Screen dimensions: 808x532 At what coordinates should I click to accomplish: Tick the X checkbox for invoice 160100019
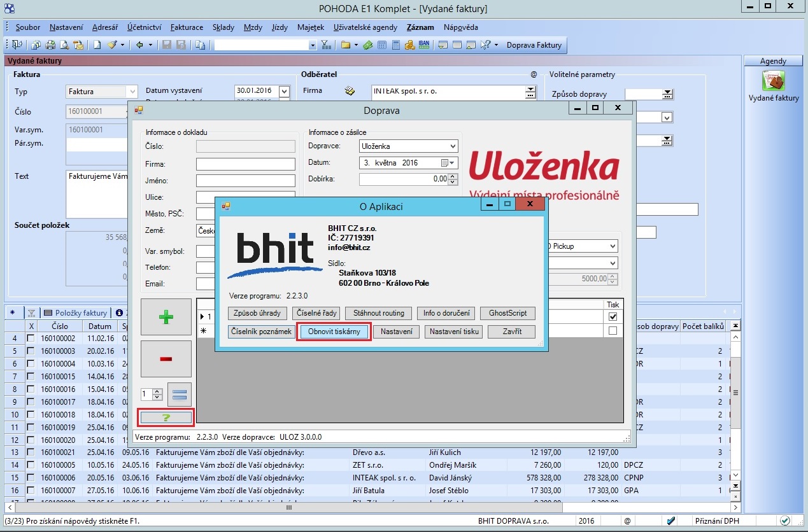31,428
